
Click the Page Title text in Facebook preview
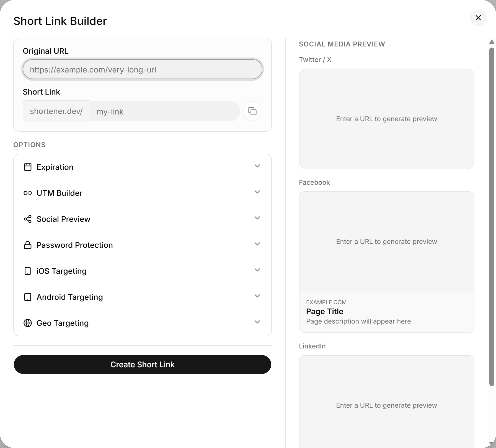pos(325,311)
